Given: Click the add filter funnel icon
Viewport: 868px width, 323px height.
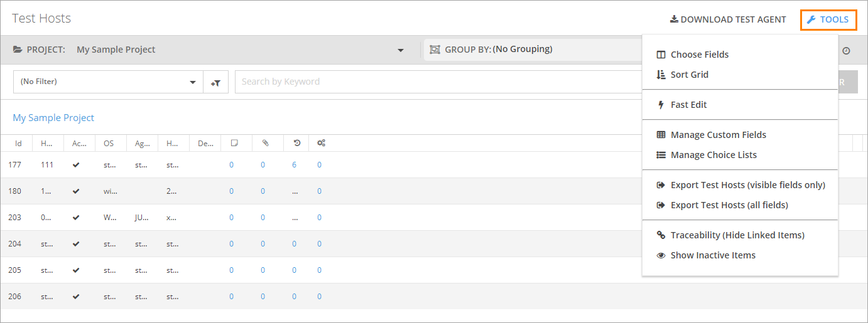Looking at the screenshot, I should coord(215,82).
